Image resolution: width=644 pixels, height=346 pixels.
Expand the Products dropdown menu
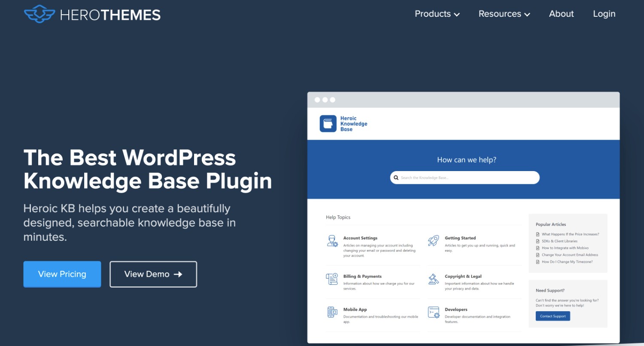tap(437, 14)
